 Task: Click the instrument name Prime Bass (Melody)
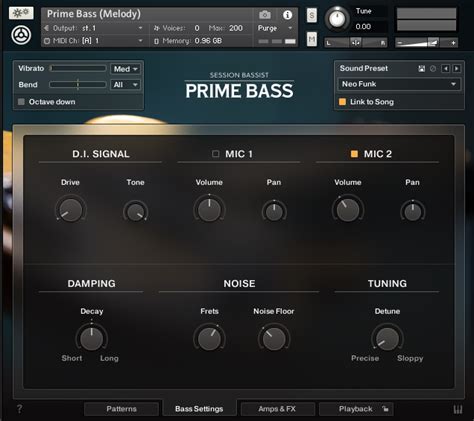click(94, 14)
